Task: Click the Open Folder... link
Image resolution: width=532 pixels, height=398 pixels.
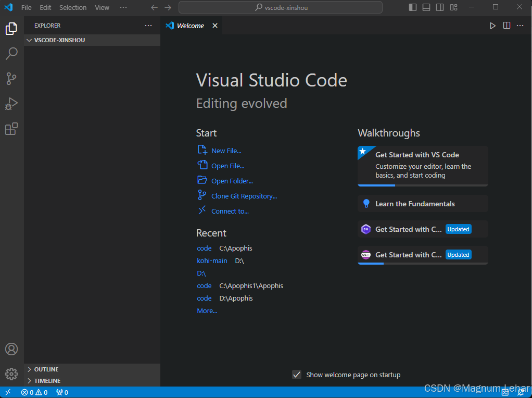Action: tap(232, 181)
